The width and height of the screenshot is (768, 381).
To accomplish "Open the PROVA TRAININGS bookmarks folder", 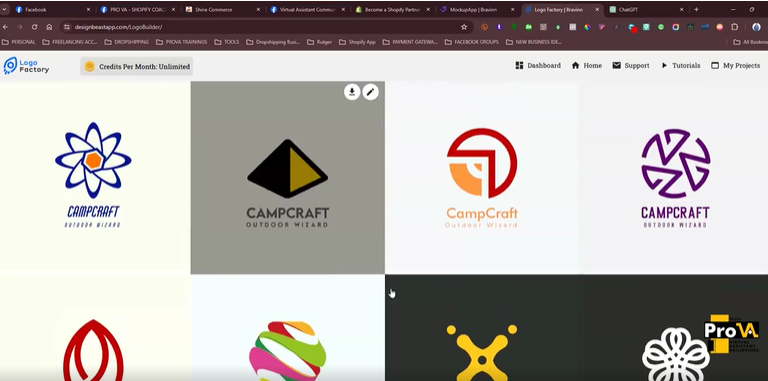I will coord(182,42).
